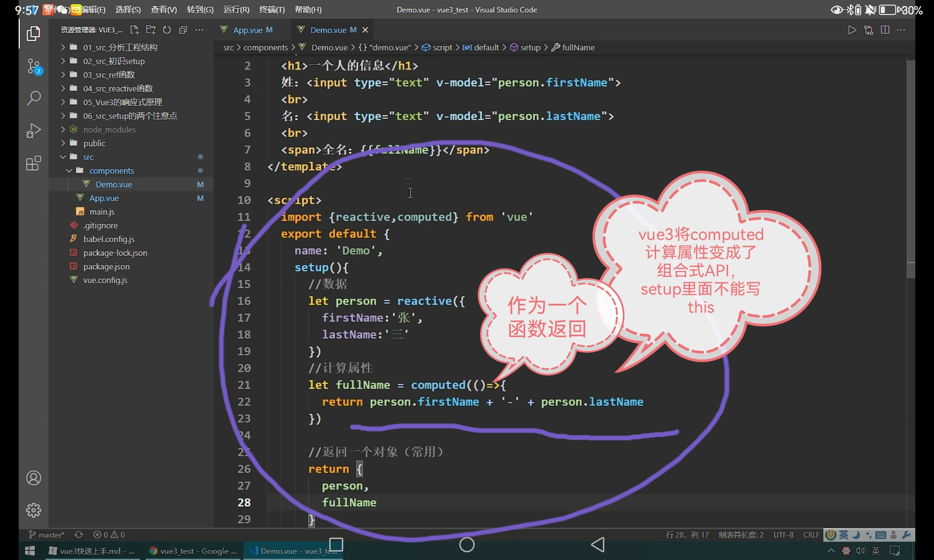This screenshot has height=560, width=934.
Task: Click the Windows Start button
Action: pyautogui.click(x=30, y=551)
